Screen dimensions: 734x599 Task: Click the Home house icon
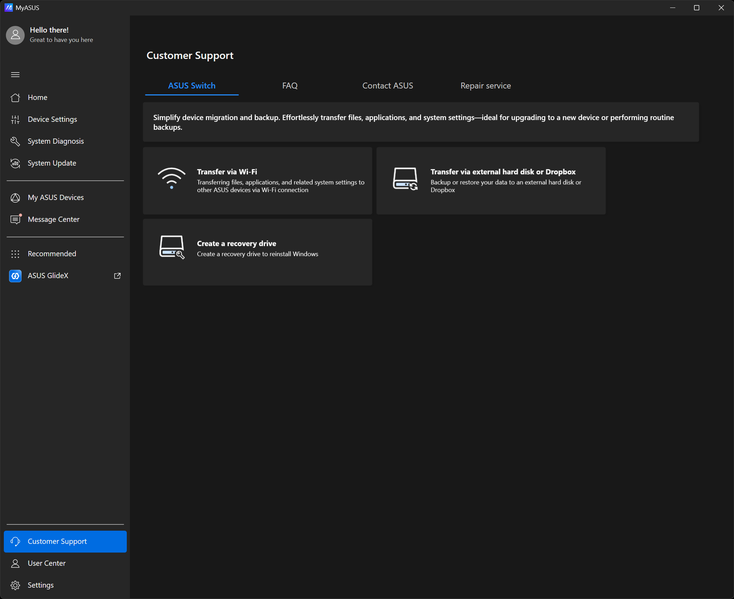point(15,97)
